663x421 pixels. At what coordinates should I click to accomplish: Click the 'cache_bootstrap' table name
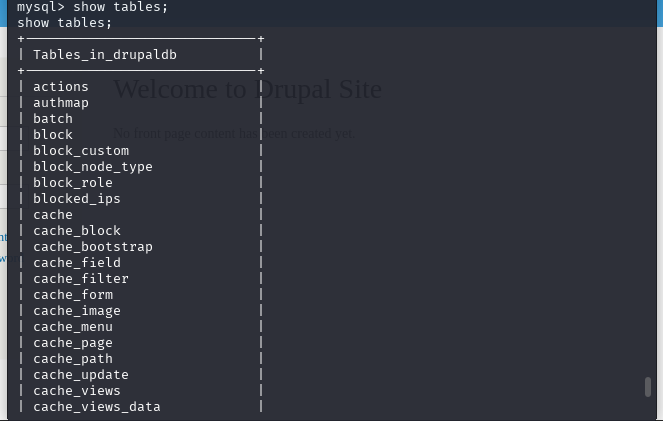(x=93, y=247)
